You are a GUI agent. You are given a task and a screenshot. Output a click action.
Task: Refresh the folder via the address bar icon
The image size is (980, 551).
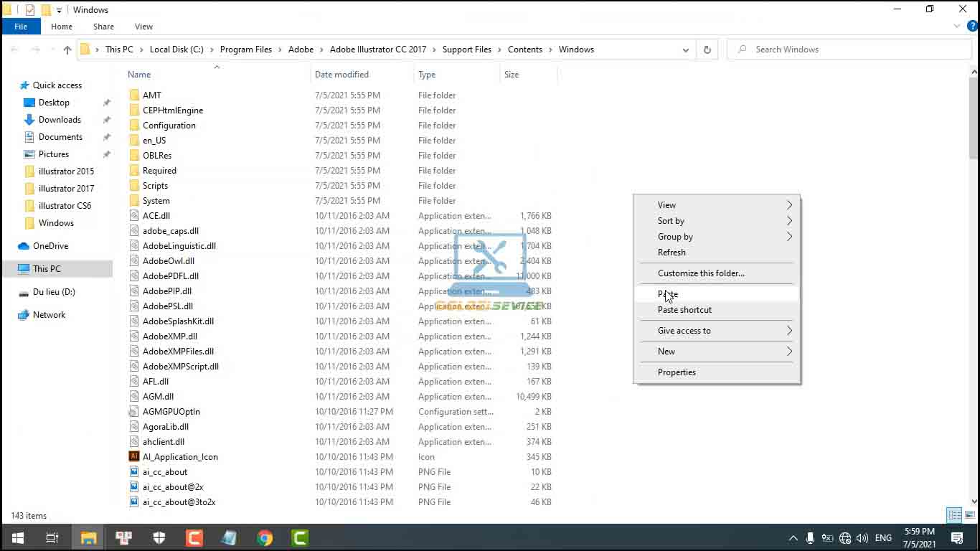[x=707, y=50]
